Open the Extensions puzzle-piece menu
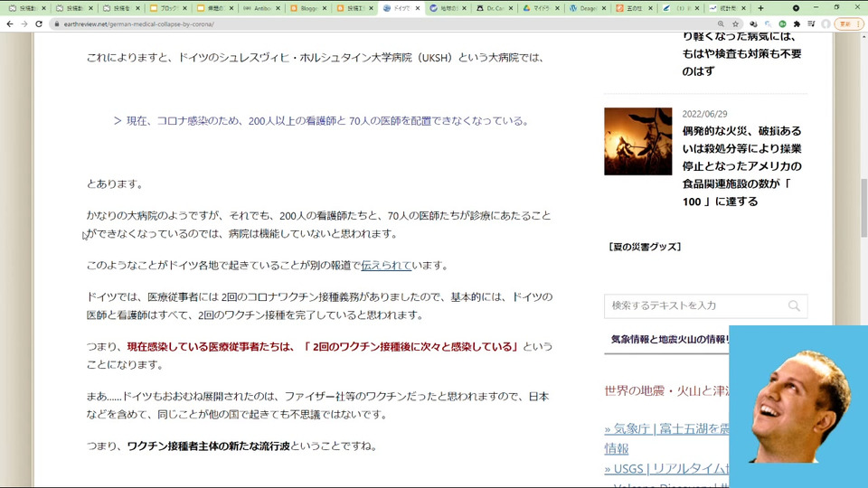The width and height of the screenshot is (868, 488). [x=797, y=23]
